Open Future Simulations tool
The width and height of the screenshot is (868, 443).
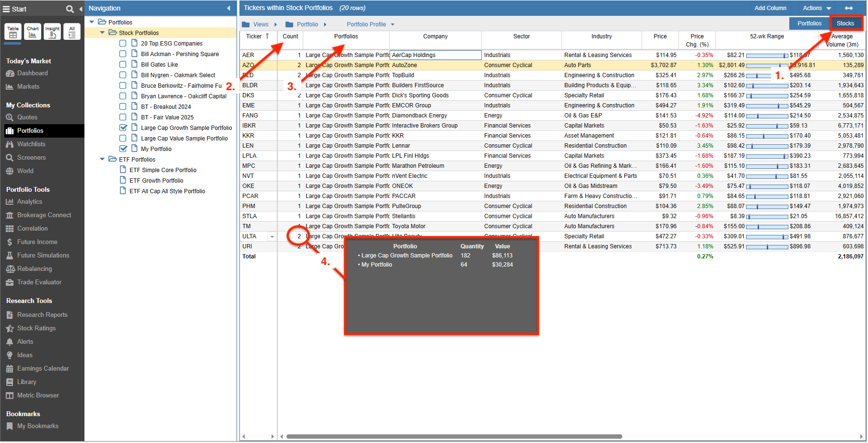[43, 256]
